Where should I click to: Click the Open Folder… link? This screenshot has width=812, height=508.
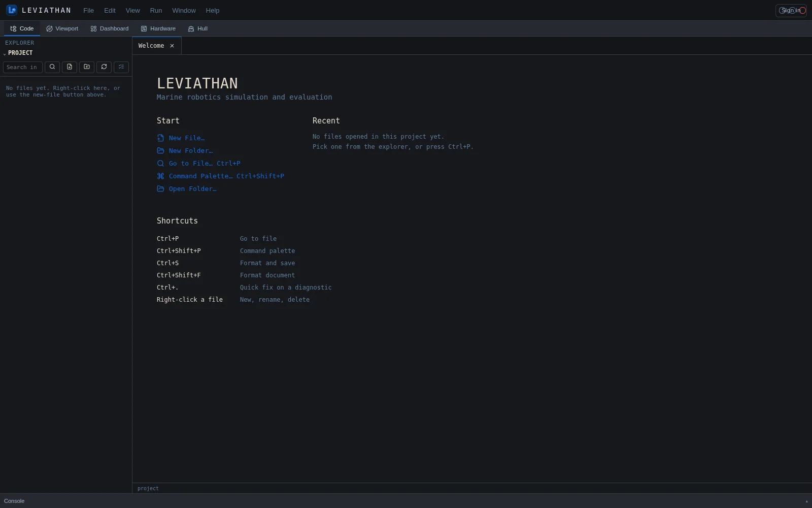187,188
